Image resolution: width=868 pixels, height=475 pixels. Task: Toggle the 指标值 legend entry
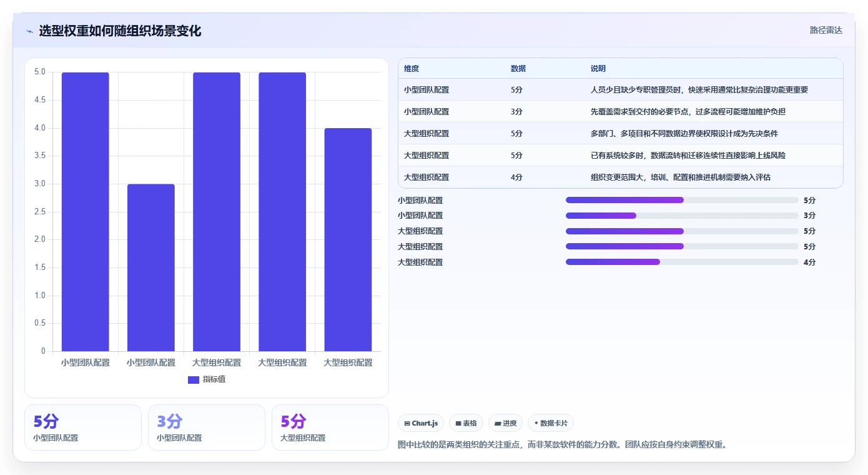click(x=207, y=379)
